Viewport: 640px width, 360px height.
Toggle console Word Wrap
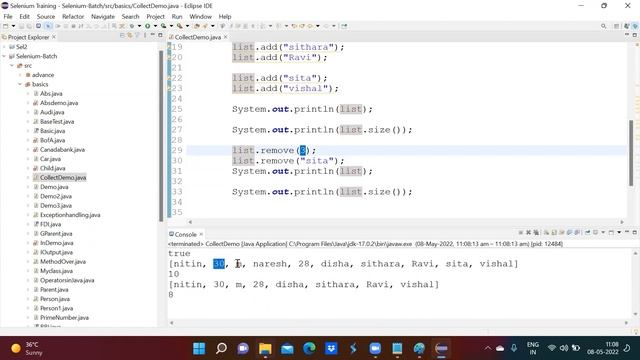[x=562, y=233]
